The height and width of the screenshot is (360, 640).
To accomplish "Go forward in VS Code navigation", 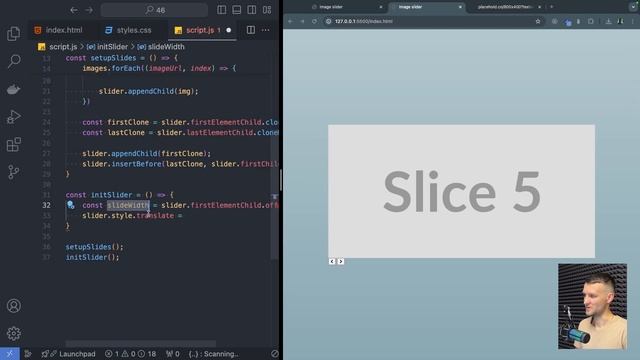I will (x=89, y=10).
